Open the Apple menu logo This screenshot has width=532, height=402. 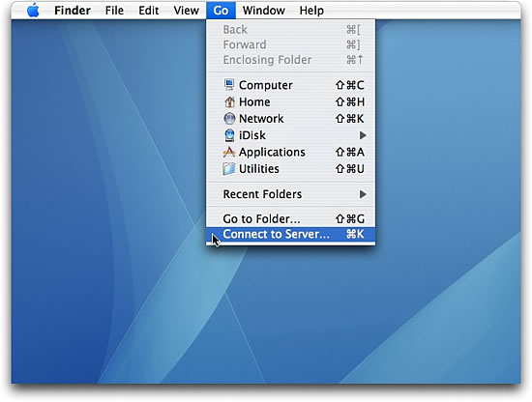click(33, 11)
